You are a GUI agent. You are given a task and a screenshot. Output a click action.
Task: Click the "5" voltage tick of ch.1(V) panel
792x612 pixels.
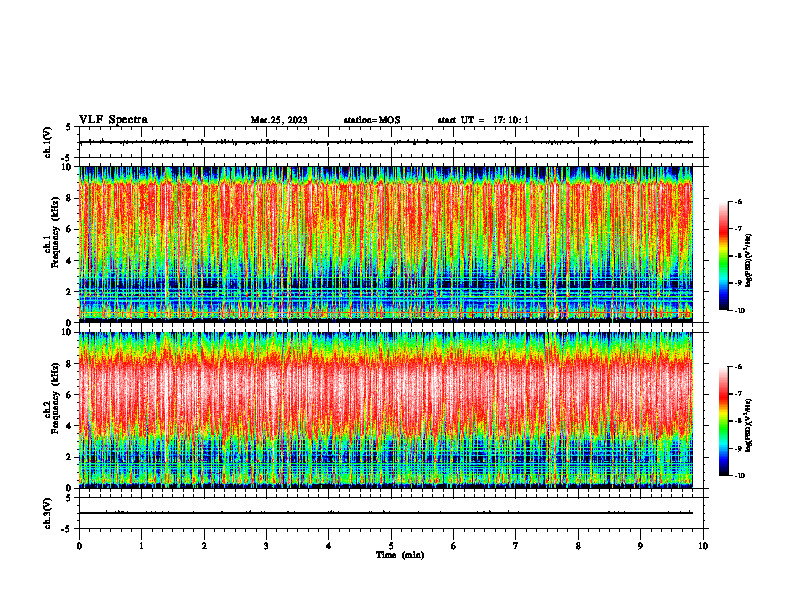[x=69, y=127]
